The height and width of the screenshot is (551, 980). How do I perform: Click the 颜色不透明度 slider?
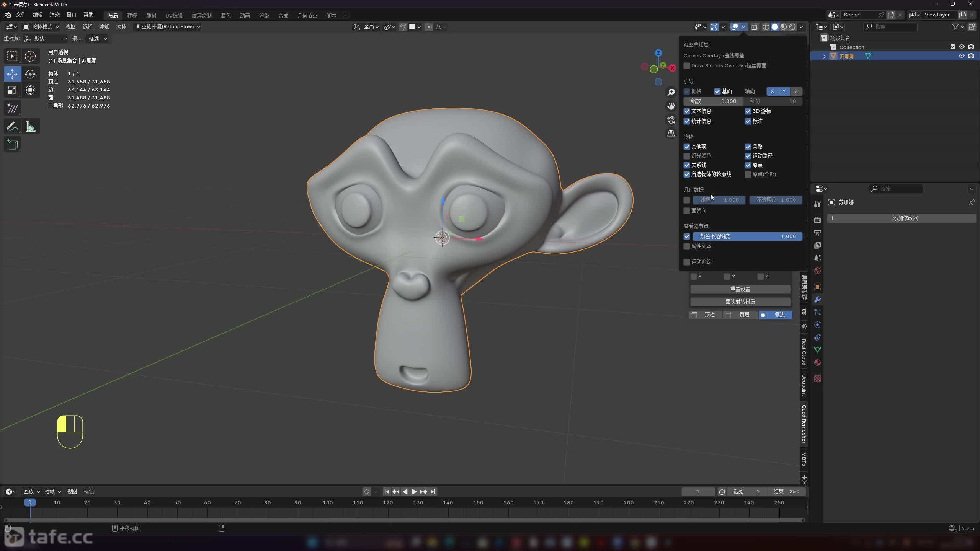click(747, 236)
